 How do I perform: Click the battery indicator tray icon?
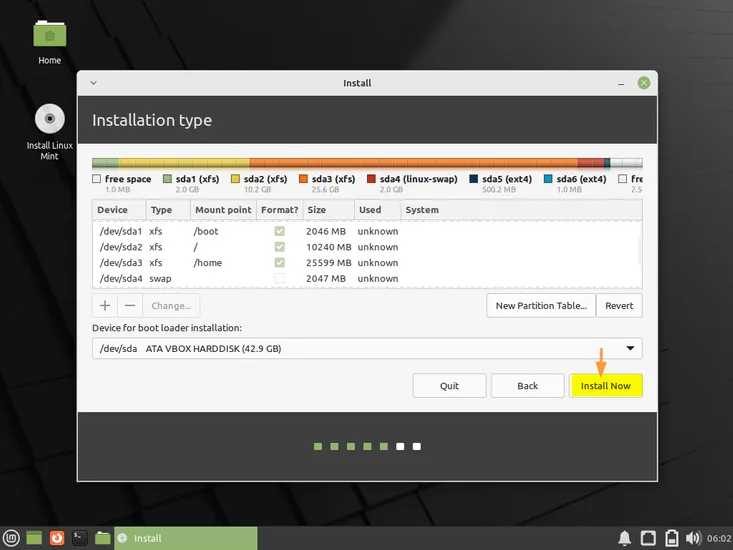pos(672,538)
